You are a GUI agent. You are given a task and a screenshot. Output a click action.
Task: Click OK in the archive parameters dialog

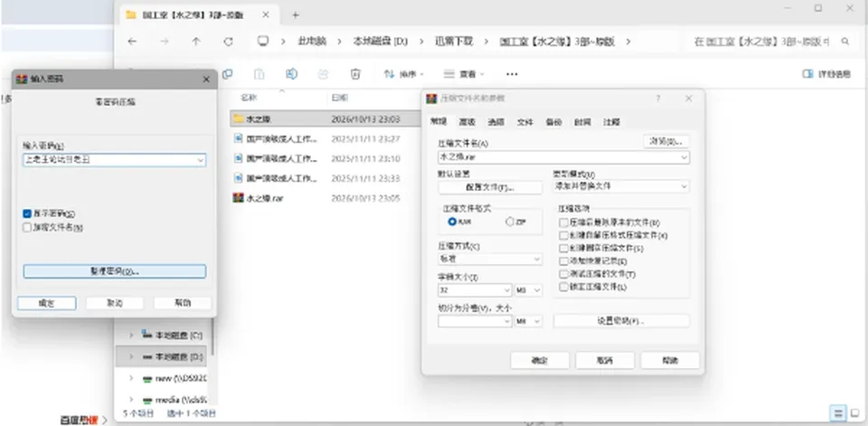[540, 361]
